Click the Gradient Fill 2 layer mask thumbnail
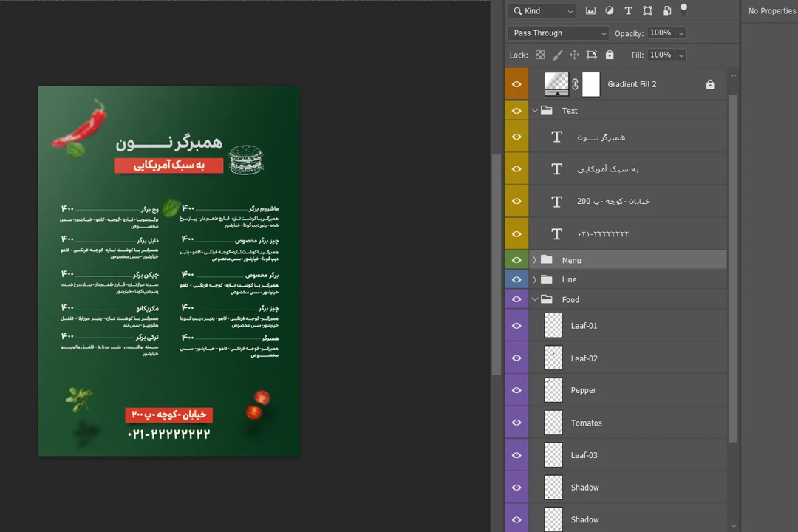Viewport: 798px width, 532px height. coord(591,84)
